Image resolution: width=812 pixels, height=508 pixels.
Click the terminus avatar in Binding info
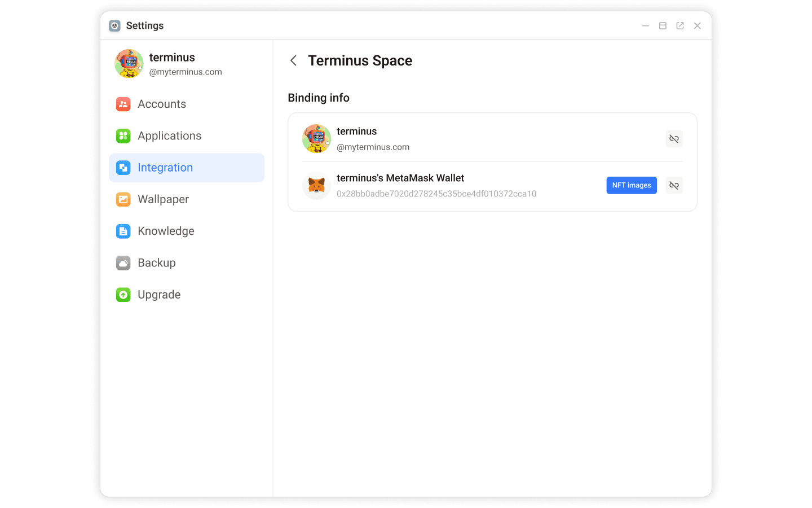click(316, 139)
